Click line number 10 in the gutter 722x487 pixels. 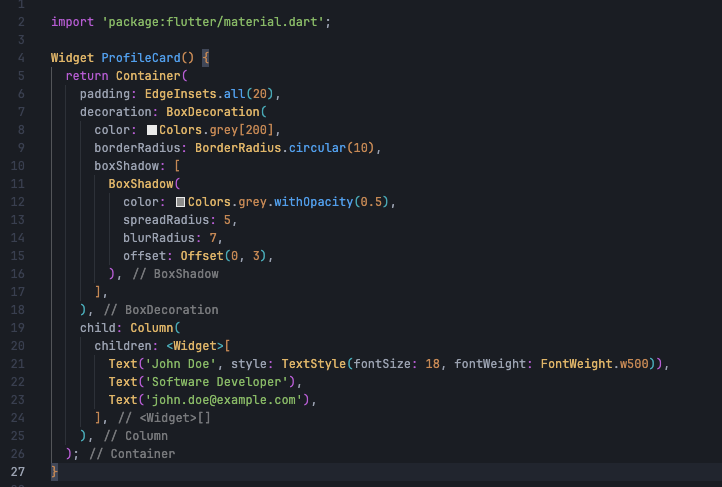click(19, 166)
